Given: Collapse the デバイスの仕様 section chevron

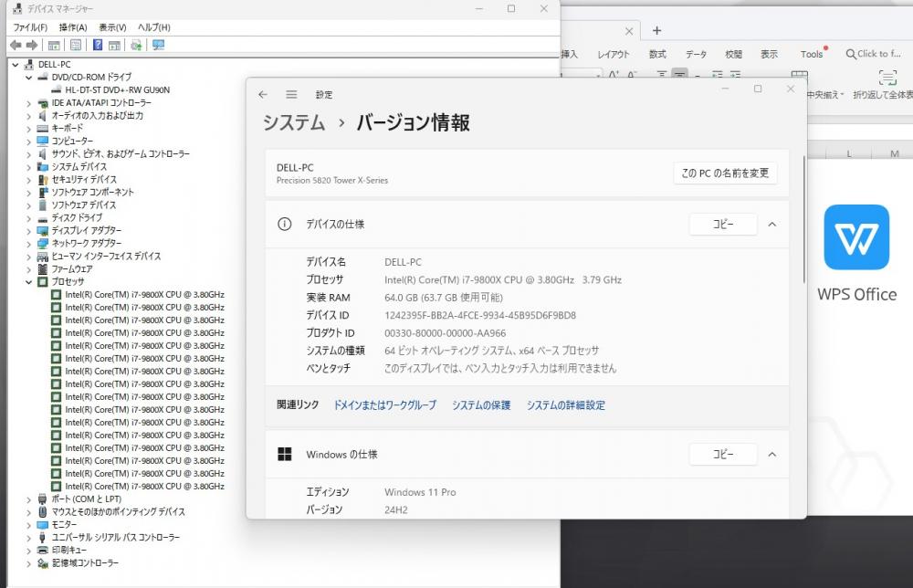Looking at the screenshot, I should (x=772, y=224).
